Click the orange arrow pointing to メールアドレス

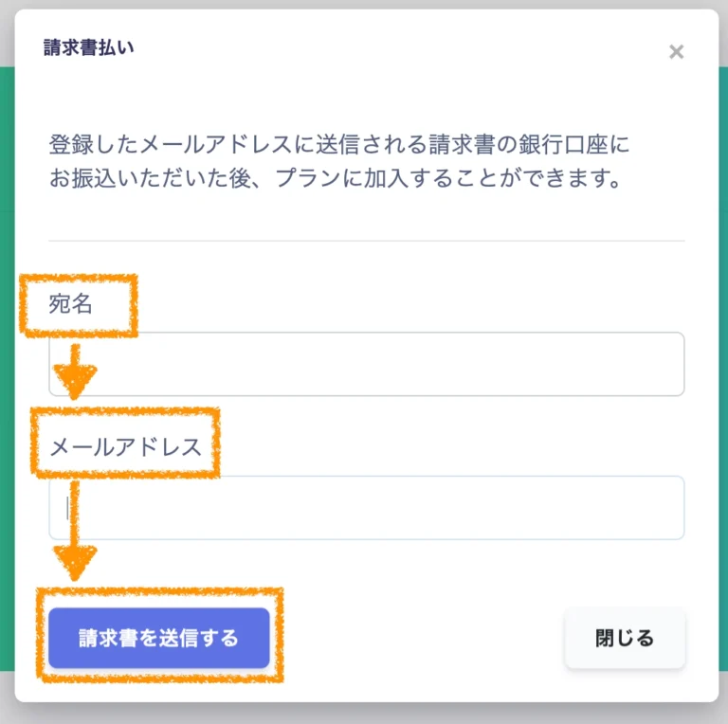pos(75,372)
